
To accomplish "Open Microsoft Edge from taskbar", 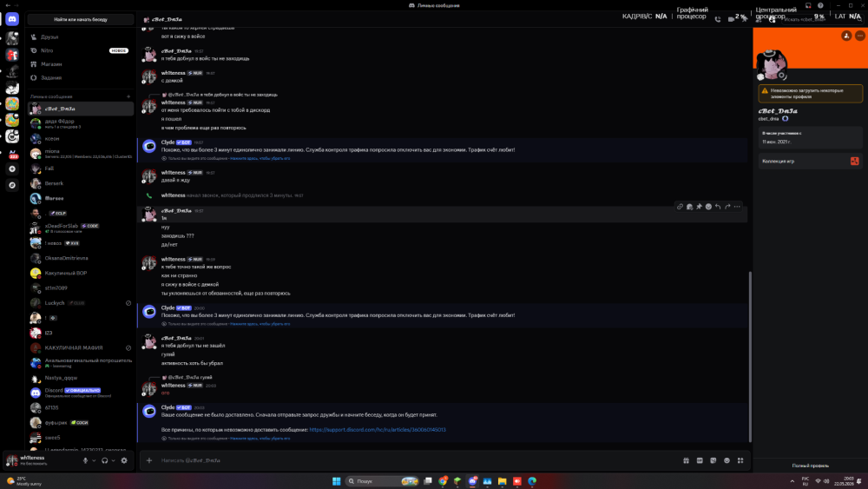I will [x=532, y=481].
